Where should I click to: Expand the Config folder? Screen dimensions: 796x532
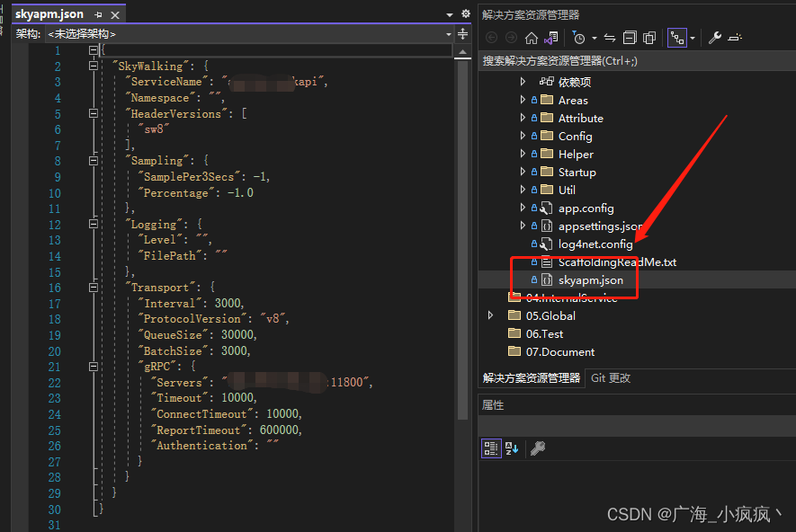(523, 136)
